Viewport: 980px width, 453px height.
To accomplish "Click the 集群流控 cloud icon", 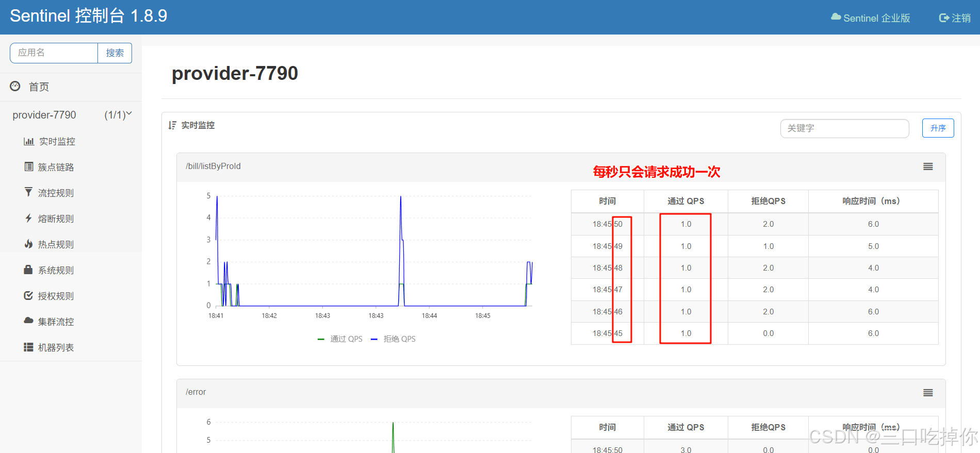I will coord(29,321).
